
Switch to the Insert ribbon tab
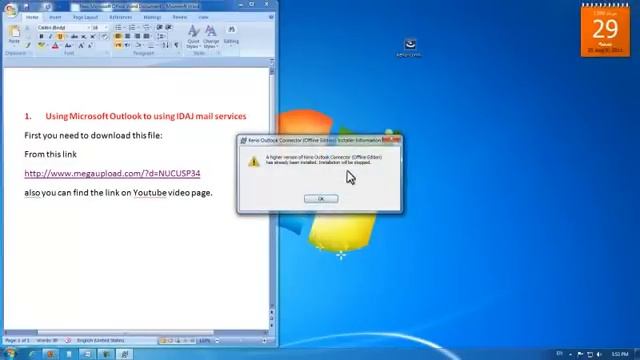pos(55,17)
